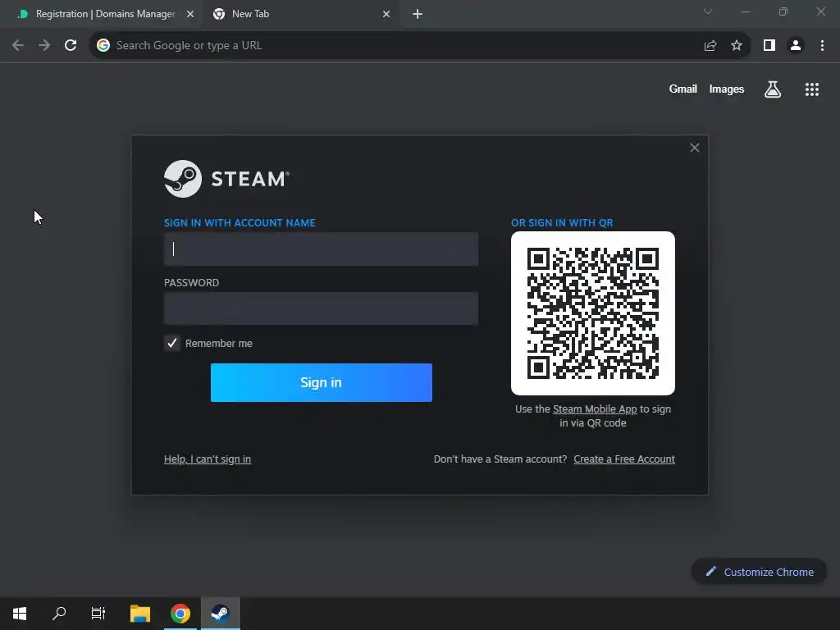Click the PASSWORD label text
The width and height of the screenshot is (840, 630).
click(191, 283)
